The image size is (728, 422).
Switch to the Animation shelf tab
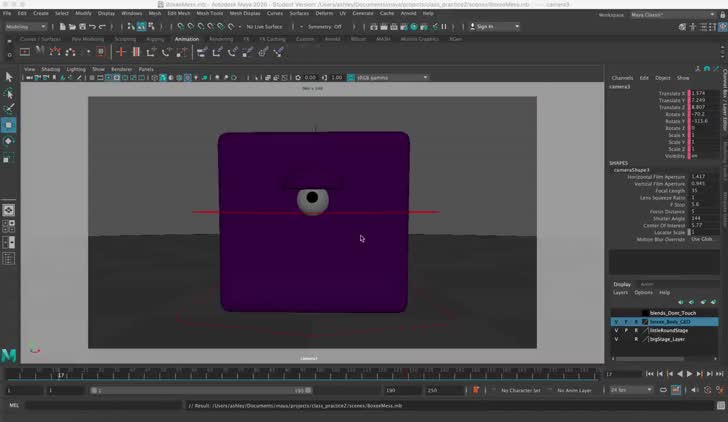[x=187, y=39]
